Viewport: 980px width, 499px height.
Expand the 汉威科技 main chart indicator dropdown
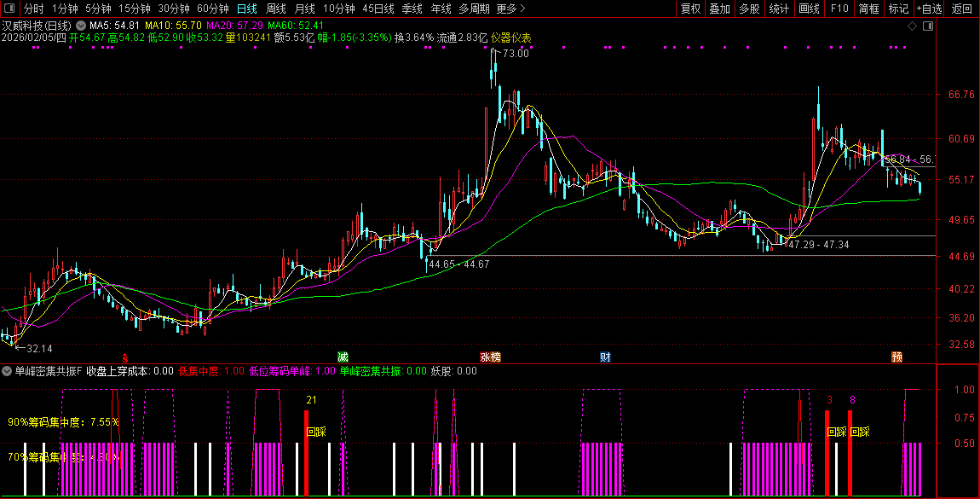tap(81, 26)
